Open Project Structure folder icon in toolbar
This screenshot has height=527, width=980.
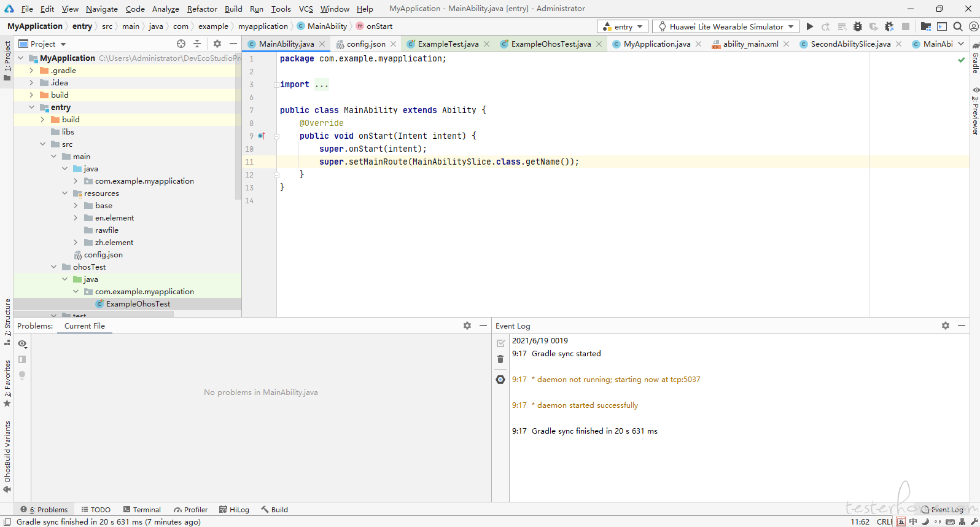(x=926, y=26)
